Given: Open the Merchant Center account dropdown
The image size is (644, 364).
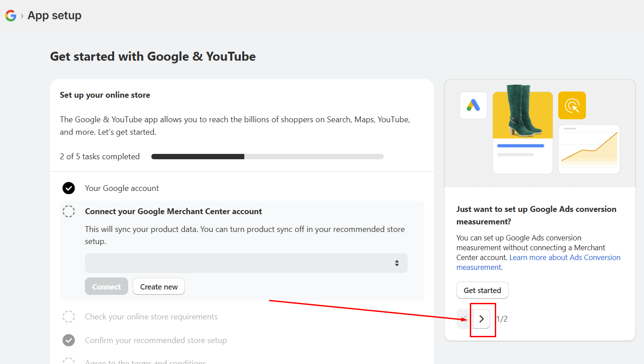Looking at the screenshot, I should pyautogui.click(x=246, y=263).
